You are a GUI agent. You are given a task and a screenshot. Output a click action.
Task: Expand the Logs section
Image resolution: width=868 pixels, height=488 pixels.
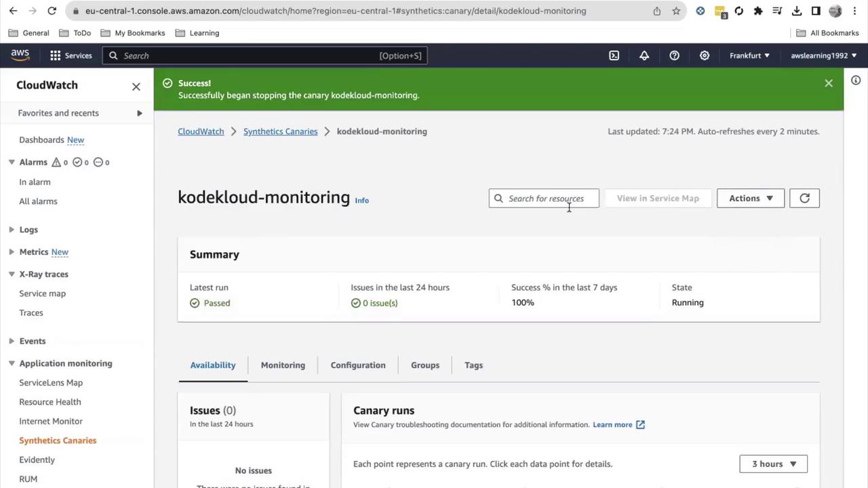coord(12,230)
